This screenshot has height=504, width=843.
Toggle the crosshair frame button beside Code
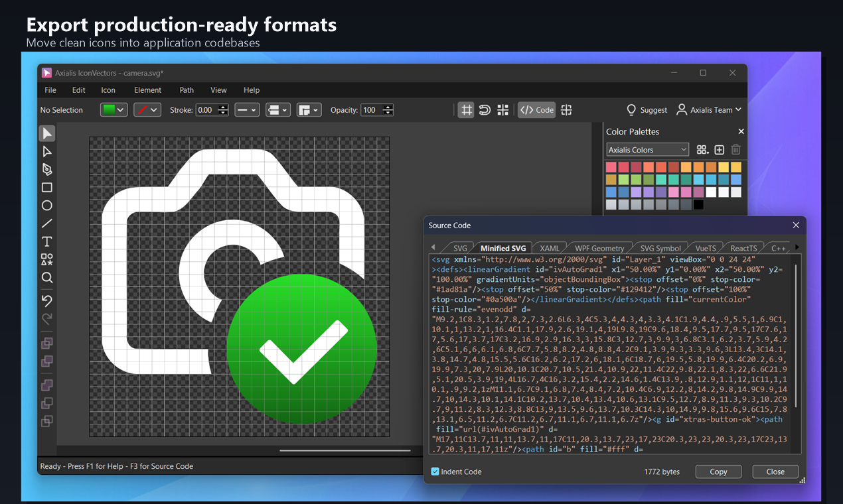(566, 110)
